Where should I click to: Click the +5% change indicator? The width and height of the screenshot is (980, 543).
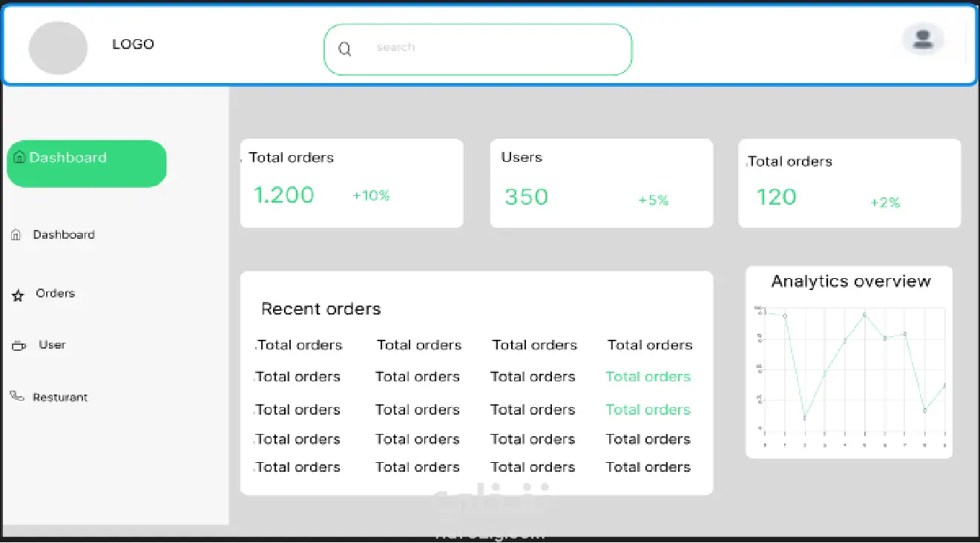(654, 200)
